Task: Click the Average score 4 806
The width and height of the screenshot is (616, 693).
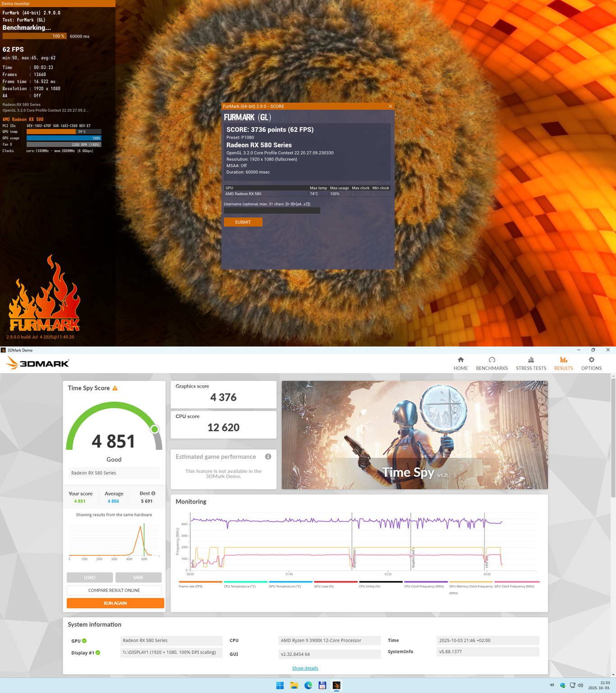Action: pos(113,501)
